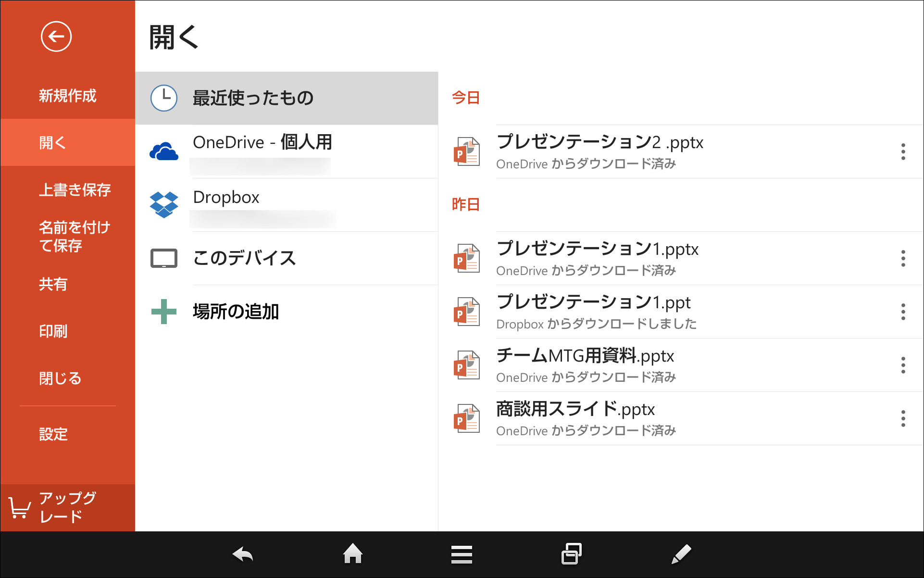Select the OneDrive - 個人用 cloud icon
This screenshot has width=924, height=578.
click(164, 151)
